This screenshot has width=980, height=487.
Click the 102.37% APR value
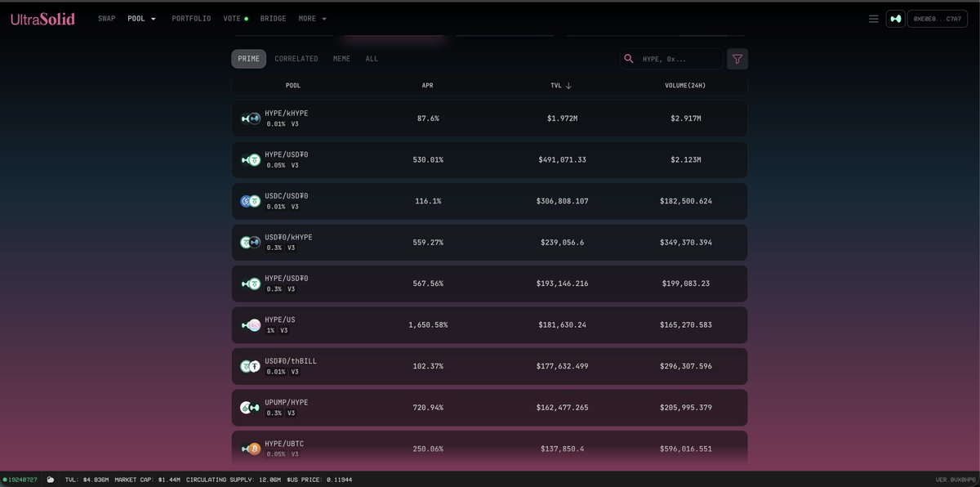click(428, 366)
